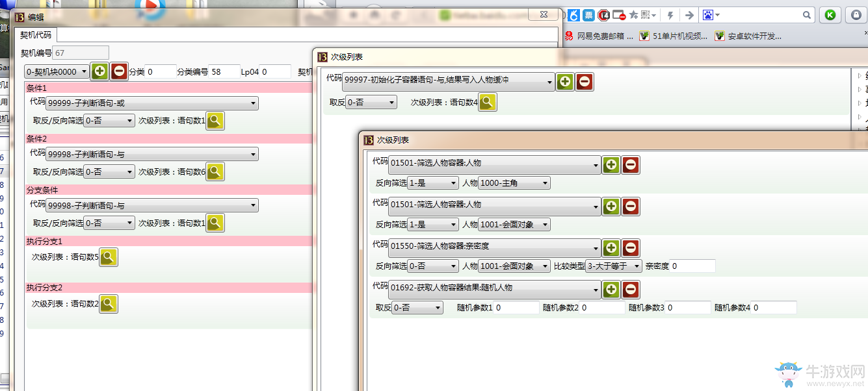The image size is (868, 391).
Task: Open 执行分支2 statement list via magnifier icon
Action: [108, 304]
